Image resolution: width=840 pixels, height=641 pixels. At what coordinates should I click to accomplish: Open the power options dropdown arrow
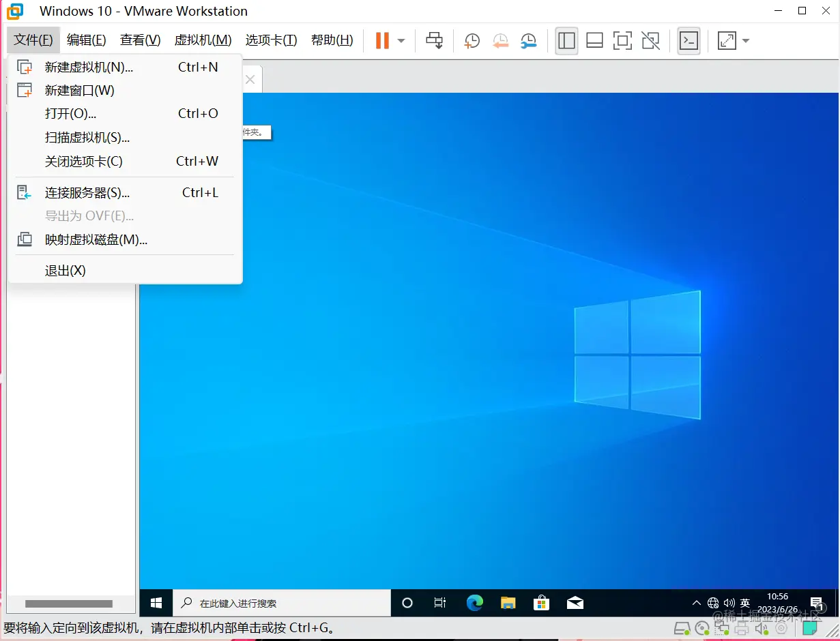[401, 41]
